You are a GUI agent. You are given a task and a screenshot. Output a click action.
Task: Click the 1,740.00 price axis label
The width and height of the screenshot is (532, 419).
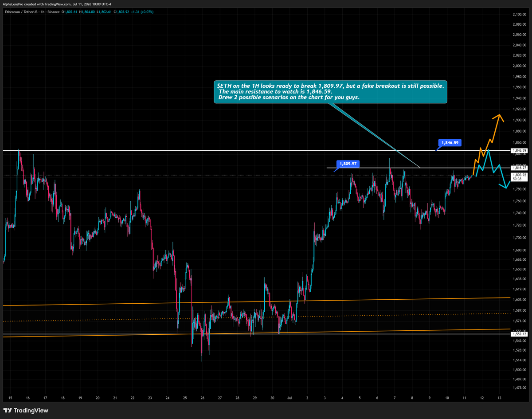(x=519, y=213)
